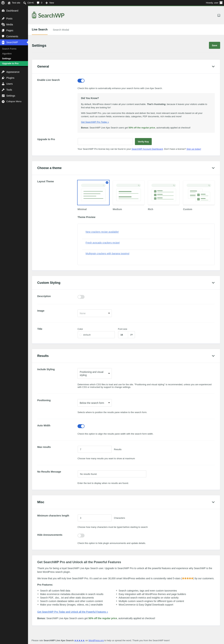Select the Rich layout theme
The image size is (224, 644).
point(163,192)
